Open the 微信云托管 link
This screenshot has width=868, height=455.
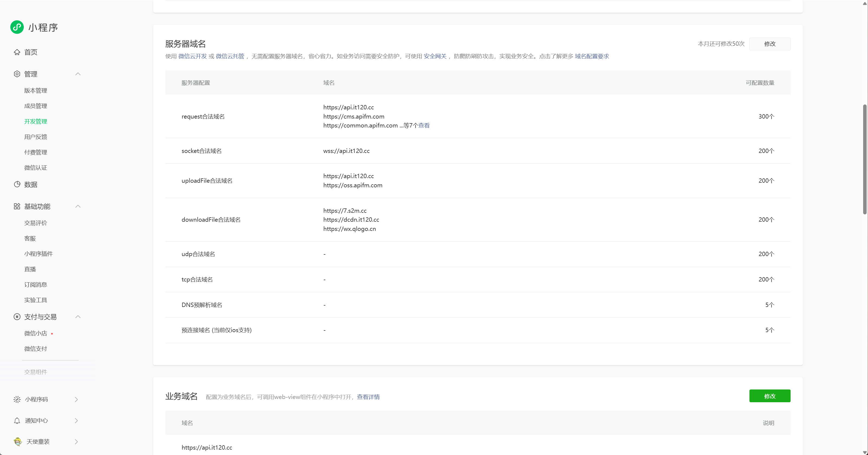click(230, 56)
